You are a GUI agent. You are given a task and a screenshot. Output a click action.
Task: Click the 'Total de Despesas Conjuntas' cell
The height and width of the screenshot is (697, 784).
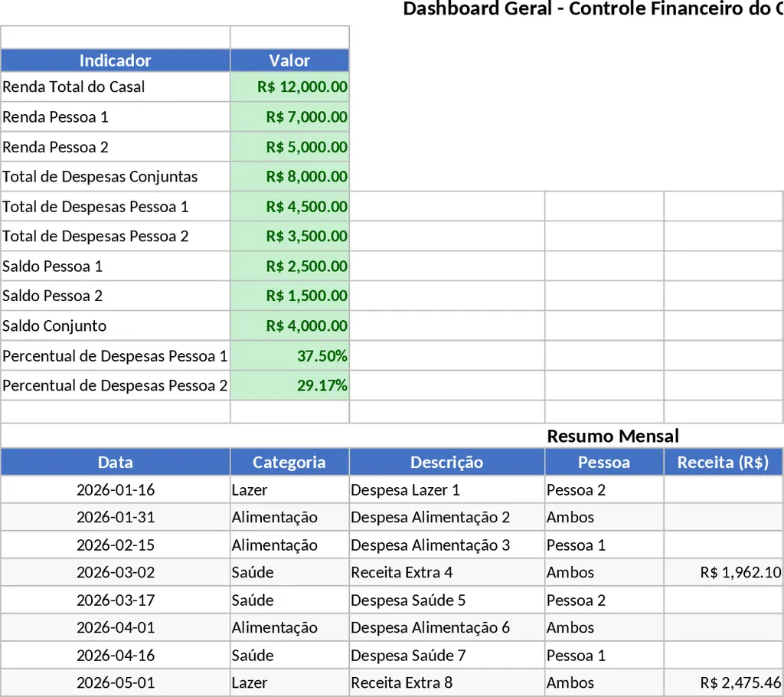pyautogui.click(x=115, y=176)
